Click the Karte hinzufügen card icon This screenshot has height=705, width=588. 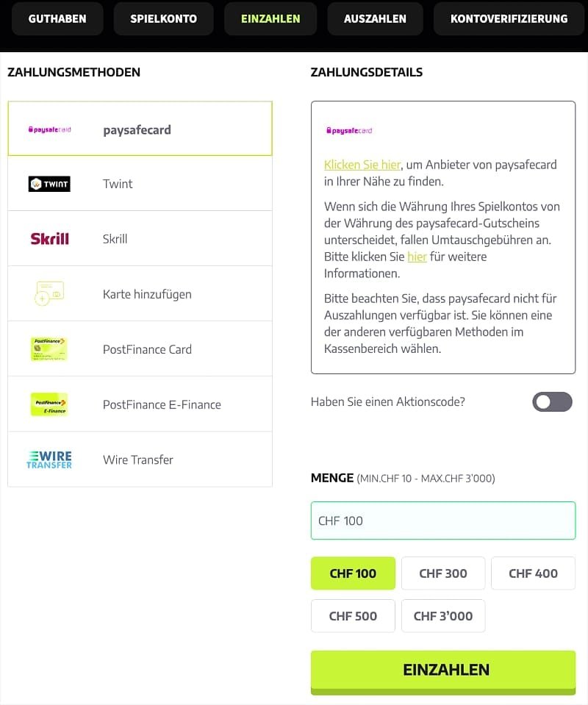48,293
